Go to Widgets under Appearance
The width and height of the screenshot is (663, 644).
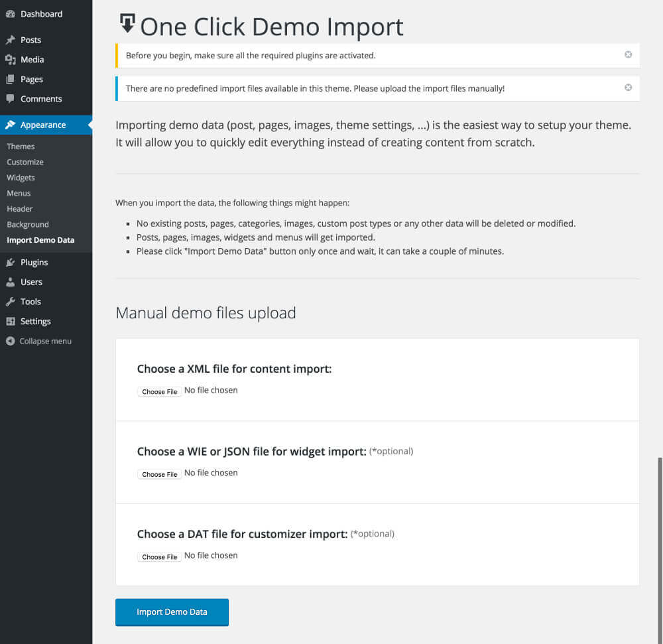pos(21,178)
